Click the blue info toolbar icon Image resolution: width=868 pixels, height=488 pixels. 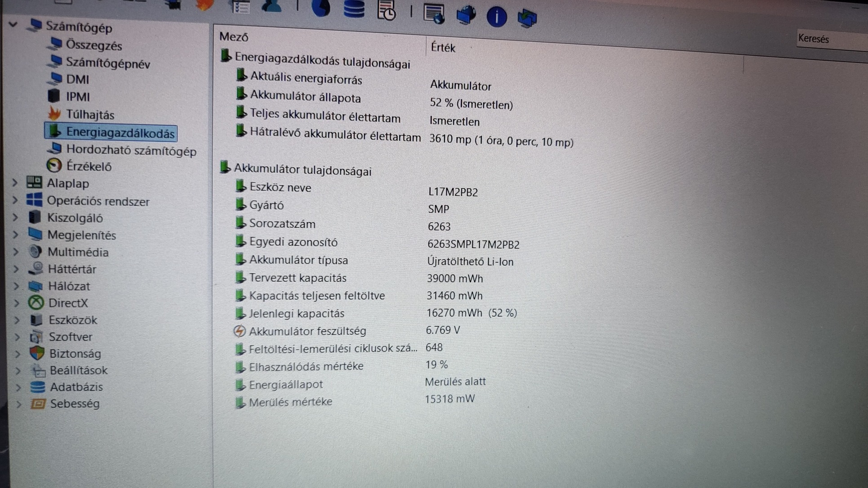click(x=496, y=17)
